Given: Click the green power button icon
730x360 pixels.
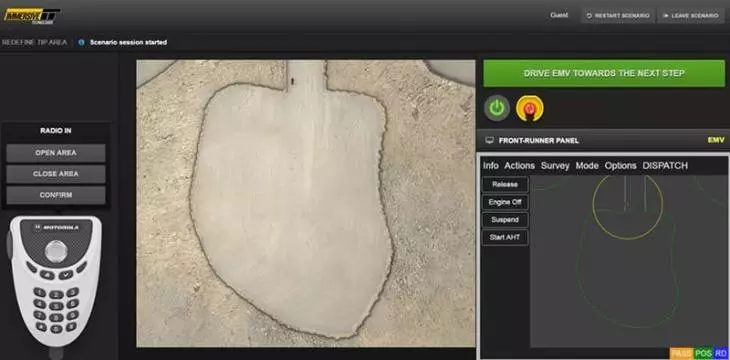Looking at the screenshot, I should click(497, 108).
